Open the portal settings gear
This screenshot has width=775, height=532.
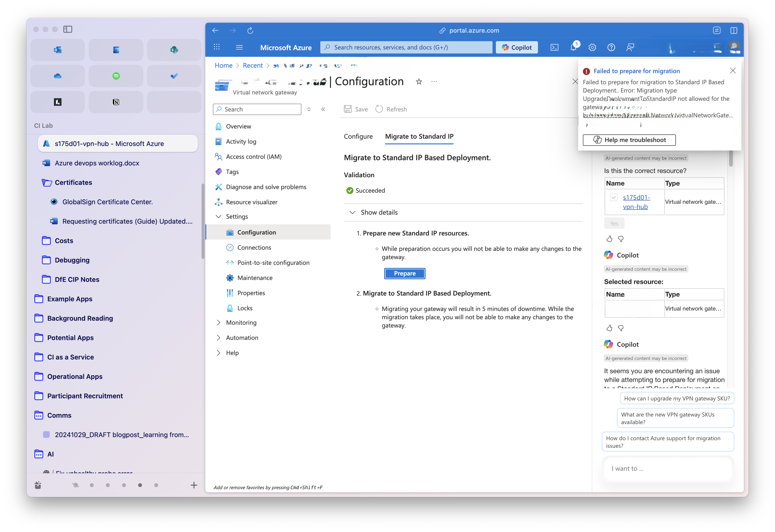pyautogui.click(x=592, y=47)
